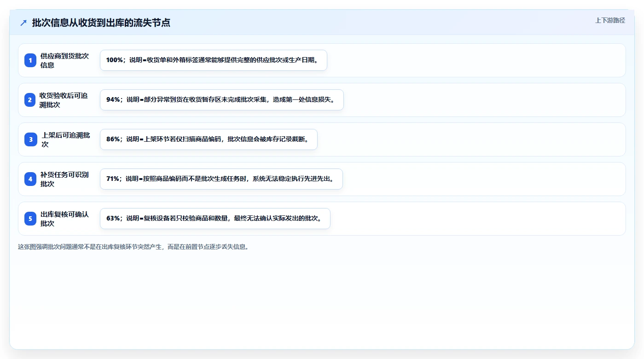644x359 pixels.
Task: Click step number badge 1
Action: click(x=30, y=60)
